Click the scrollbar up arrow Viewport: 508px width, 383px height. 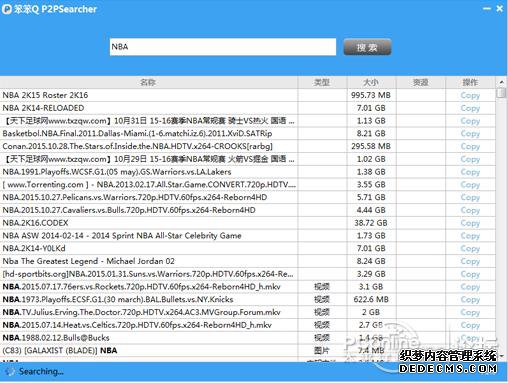[x=501, y=82]
